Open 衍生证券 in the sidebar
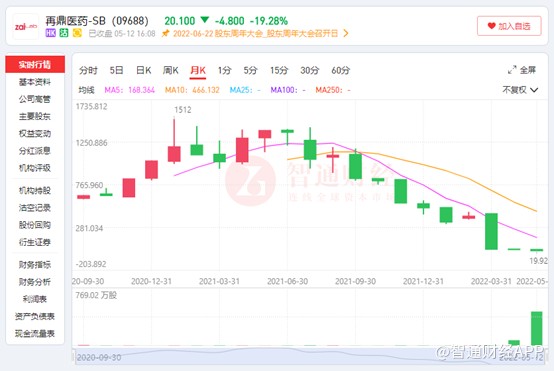The image size is (554, 371). pos(35,242)
